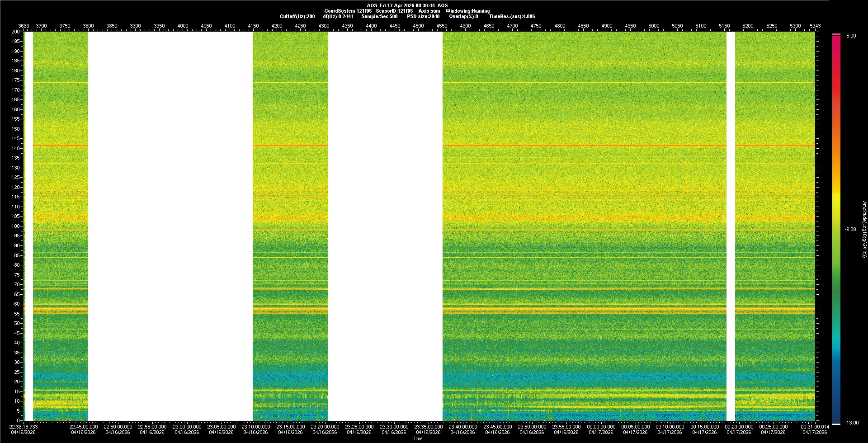Click the 00:00:00.000 midnight time tick label
The width and height of the screenshot is (868, 443).
pos(601,426)
